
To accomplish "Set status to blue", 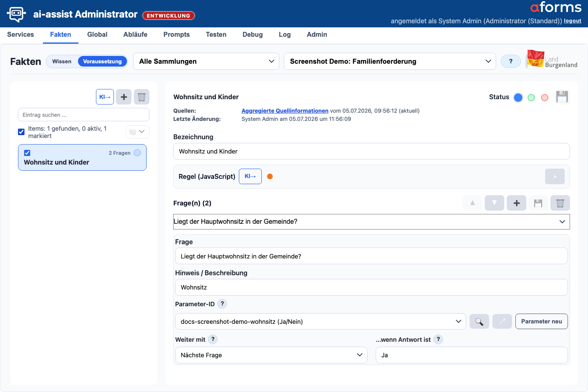I will coord(518,98).
